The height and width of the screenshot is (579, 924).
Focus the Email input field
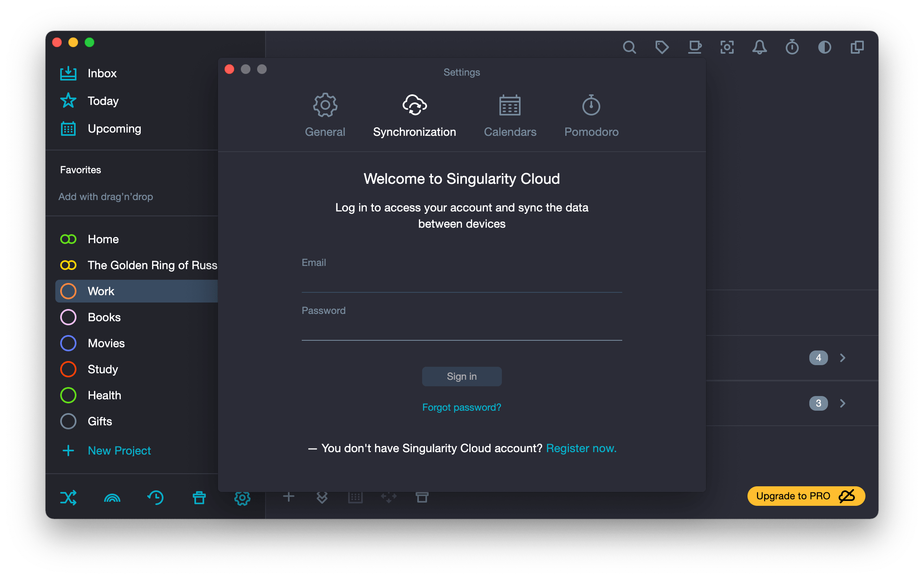click(462, 281)
